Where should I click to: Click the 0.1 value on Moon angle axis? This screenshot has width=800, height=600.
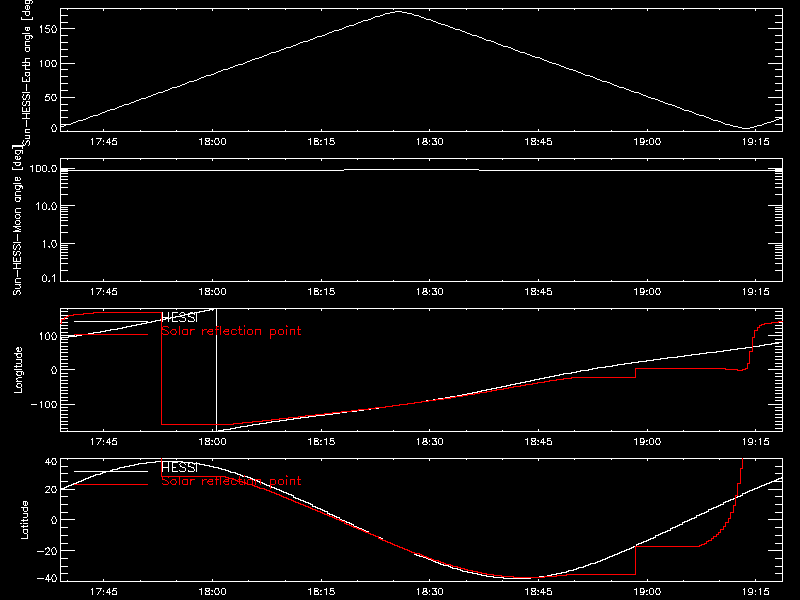(49, 279)
